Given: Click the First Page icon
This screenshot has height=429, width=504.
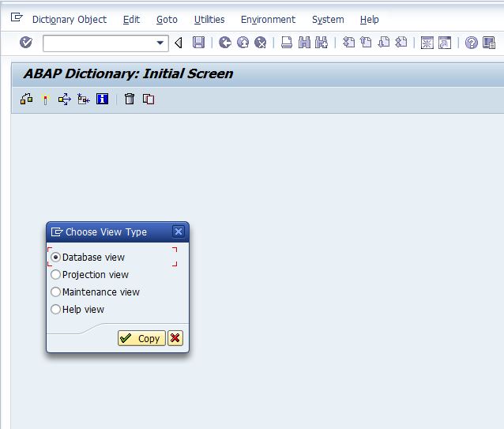Looking at the screenshot, I should click(348, 43).
